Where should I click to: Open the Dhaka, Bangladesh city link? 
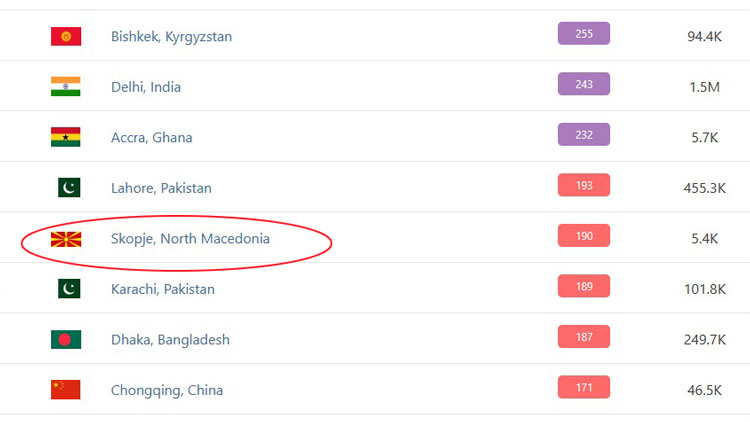(170, 340)
